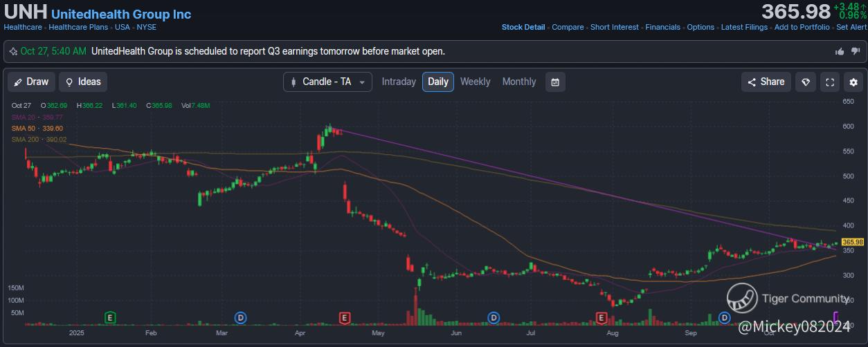Click the red E earnings marker near Aug
Viewport: 868px width, 347px height.
pyautogui.click(x=602, y=317)
